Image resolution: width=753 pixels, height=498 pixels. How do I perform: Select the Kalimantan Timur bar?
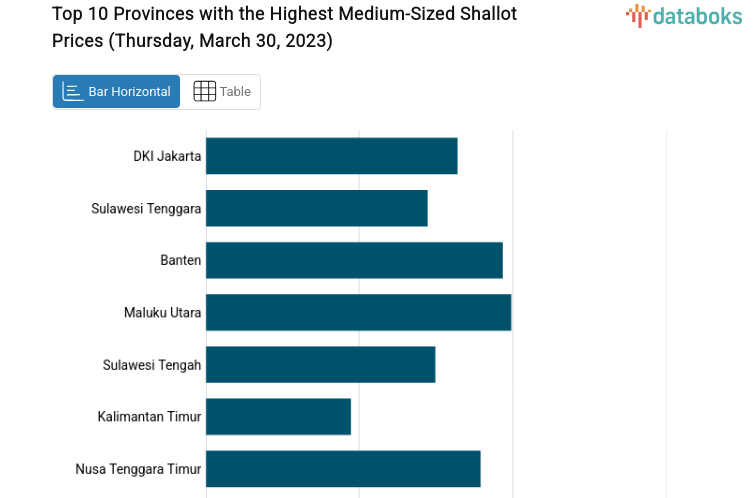[278, 416]
